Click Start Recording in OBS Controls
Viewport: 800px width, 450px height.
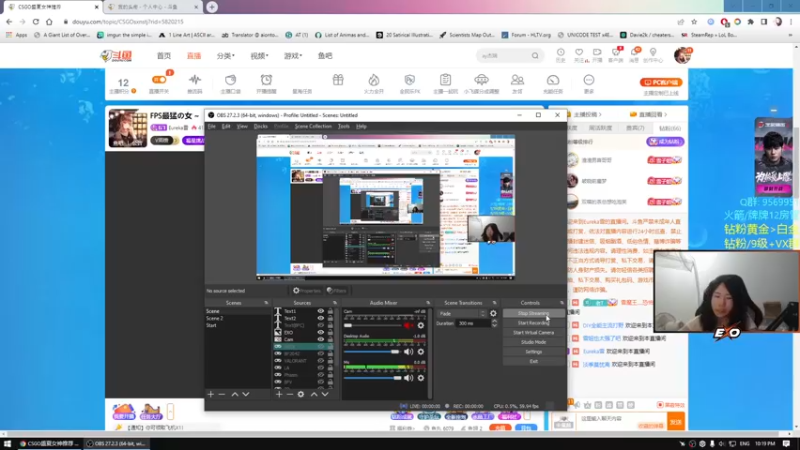pos(534,323)
